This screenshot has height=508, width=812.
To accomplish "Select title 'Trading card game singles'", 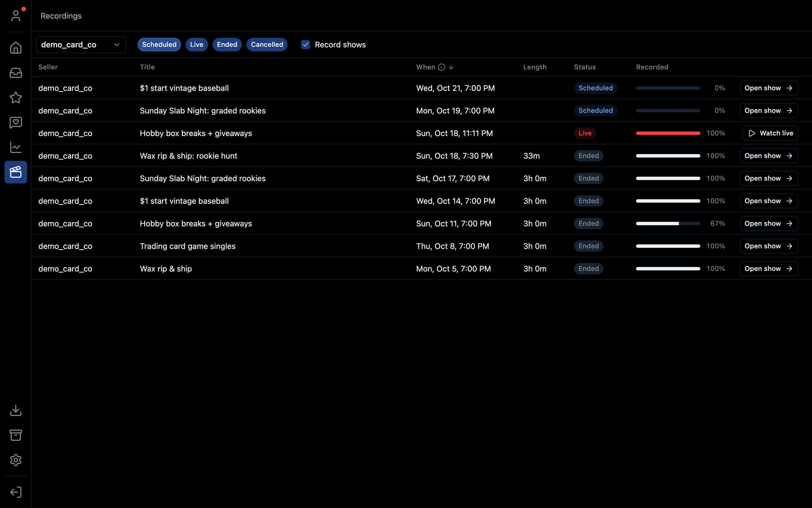I will tap(187, 246).
